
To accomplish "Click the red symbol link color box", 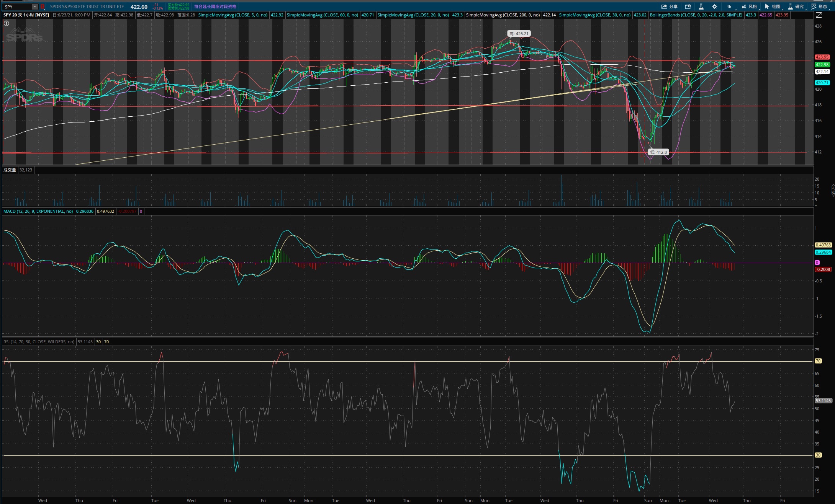I will (43, 7).
